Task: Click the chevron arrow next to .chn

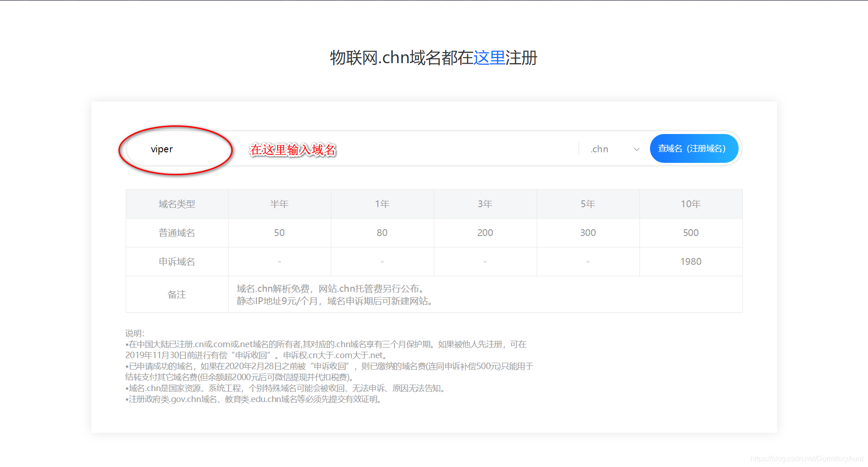Action: click(636, 149)
